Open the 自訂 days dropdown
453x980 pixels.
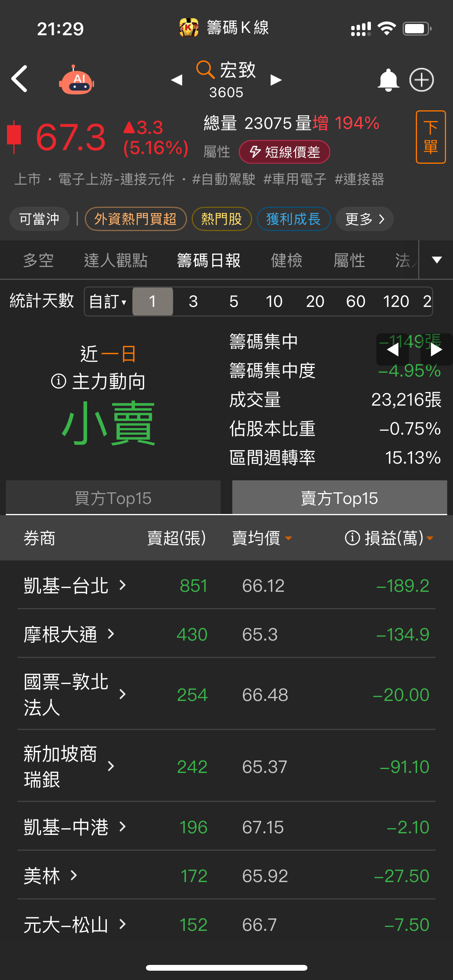point(108,302)
